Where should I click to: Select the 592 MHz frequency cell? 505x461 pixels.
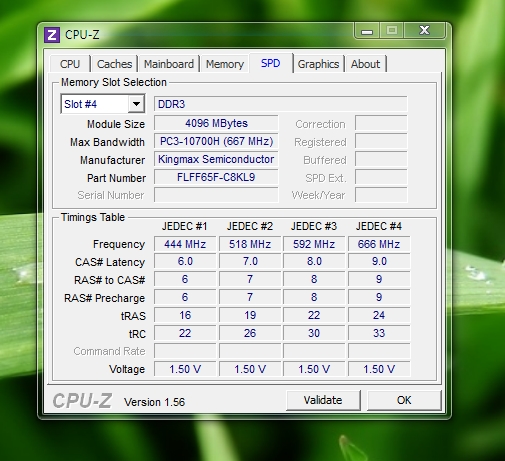point(314,244)
